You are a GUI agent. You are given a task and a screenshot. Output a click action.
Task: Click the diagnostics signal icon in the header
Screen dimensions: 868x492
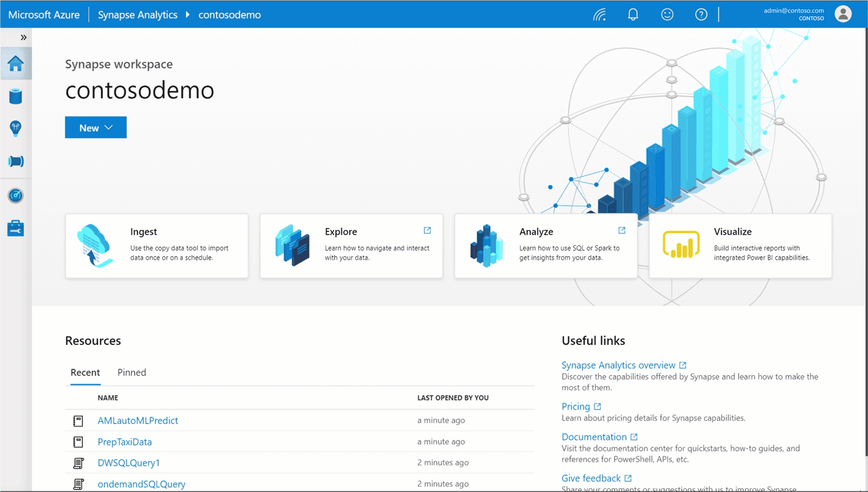599,15
